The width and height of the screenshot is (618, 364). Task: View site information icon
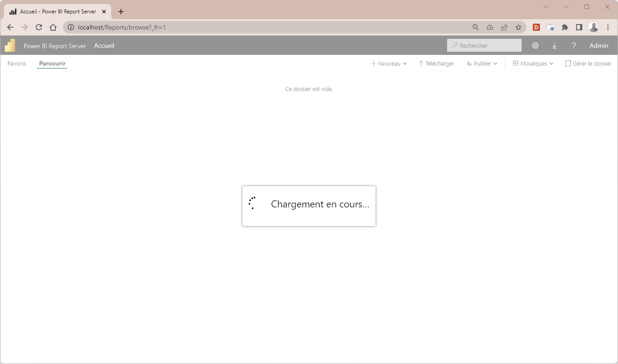pos(71,27)
